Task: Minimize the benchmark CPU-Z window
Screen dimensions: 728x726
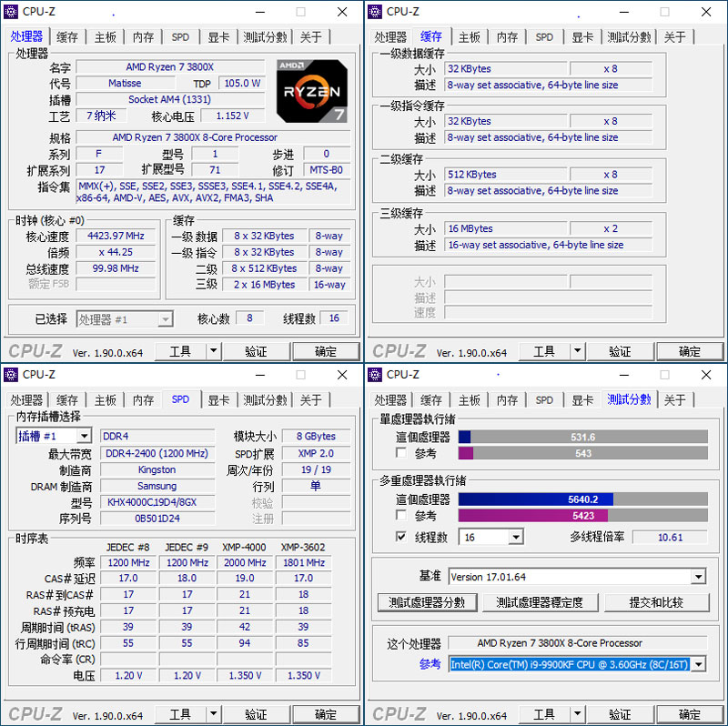Action: 624,375
